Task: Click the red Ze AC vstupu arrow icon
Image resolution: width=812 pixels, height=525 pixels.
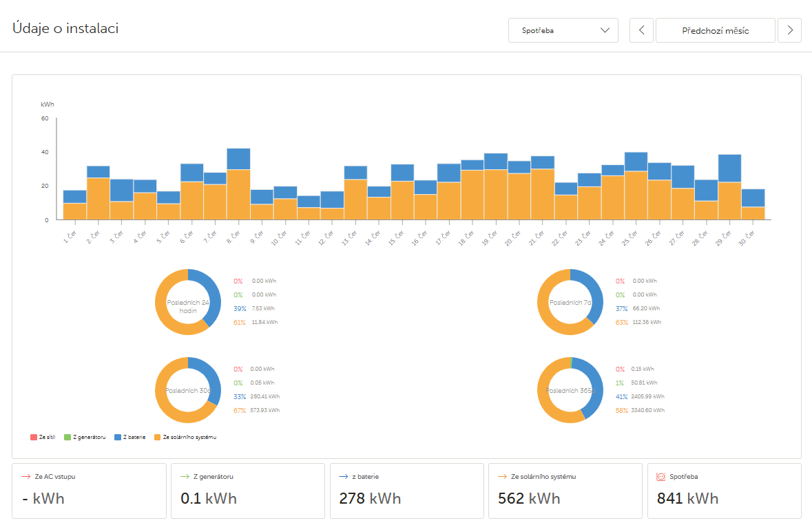Action: tap(26, 476)
